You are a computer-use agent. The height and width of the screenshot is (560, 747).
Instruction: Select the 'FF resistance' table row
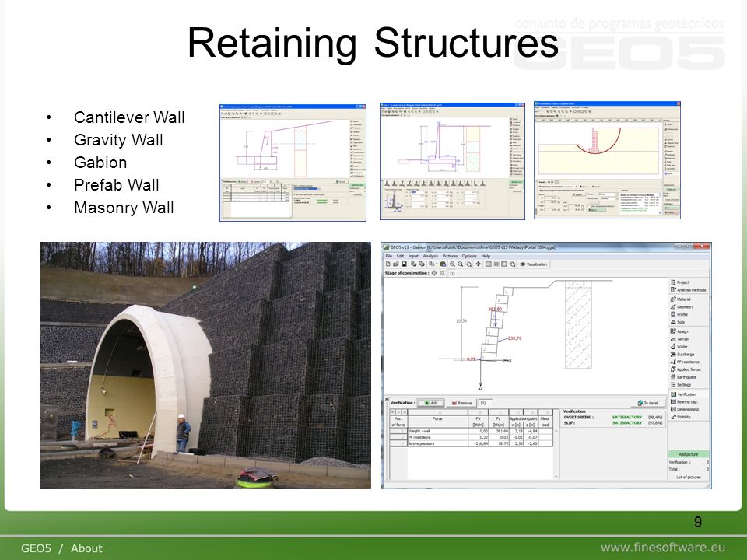(472, 437)
